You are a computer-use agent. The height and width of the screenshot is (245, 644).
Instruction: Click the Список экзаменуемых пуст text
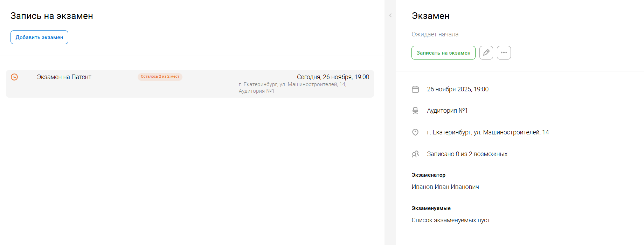point(451,220)
